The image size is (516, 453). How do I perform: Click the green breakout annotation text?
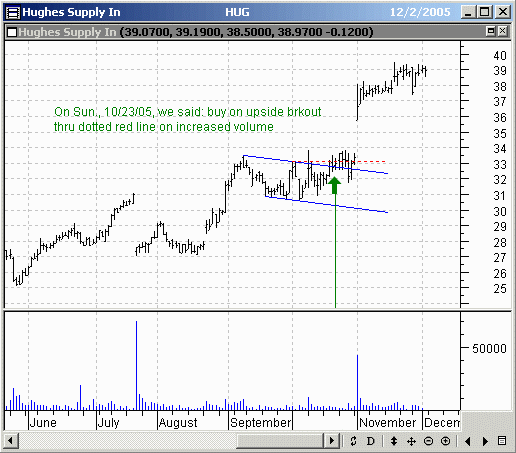point(187,119)
